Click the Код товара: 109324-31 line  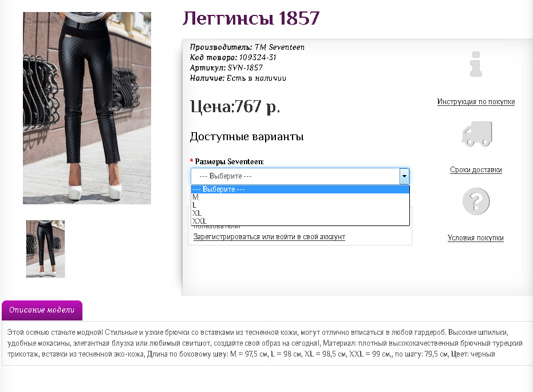pos(233,57)
